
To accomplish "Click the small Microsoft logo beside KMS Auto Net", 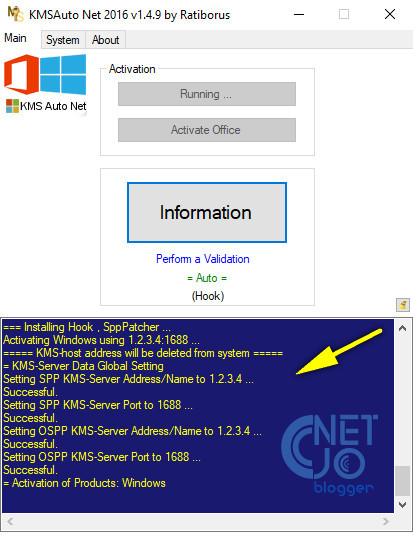I will 12,106.
